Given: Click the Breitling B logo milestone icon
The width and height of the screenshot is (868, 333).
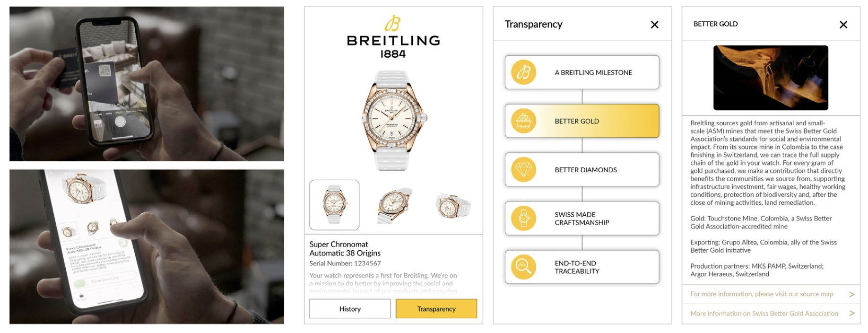Looking at the screenshot, I should (x=523, y=72).
